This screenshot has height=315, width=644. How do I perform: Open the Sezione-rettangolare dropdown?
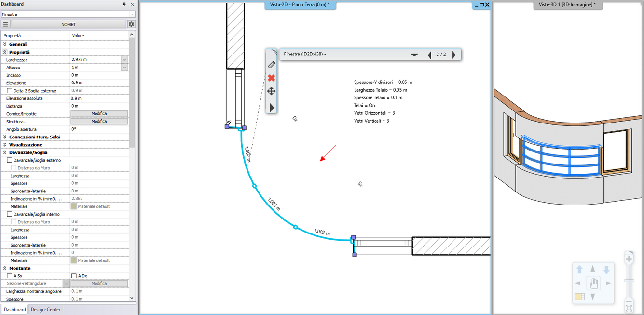66,284
